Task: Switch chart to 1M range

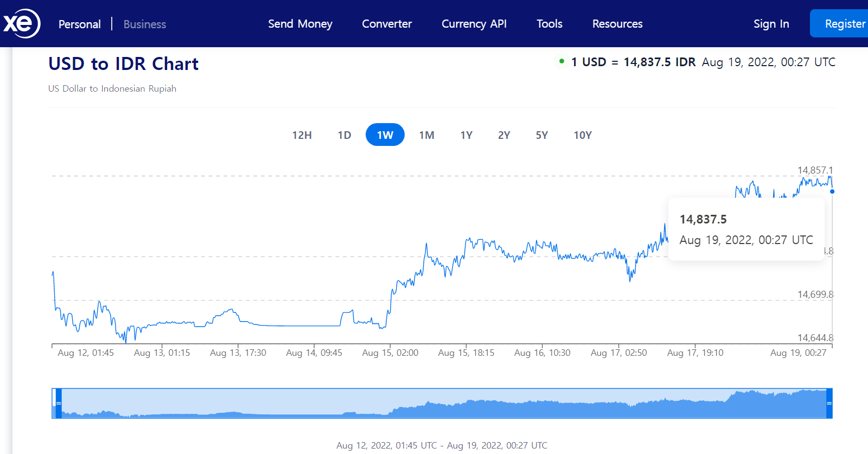Action: 426,135
